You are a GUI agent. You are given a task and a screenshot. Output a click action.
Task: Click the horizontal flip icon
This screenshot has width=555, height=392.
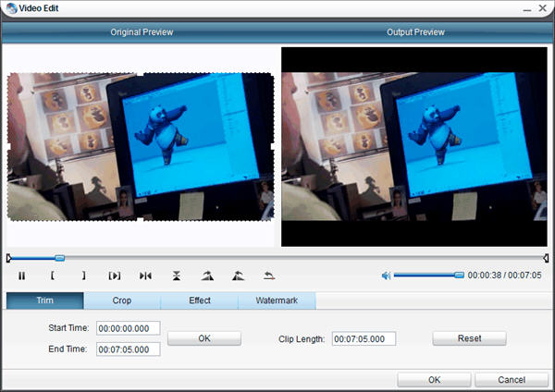pyautogui.click(x=145, y=276)
